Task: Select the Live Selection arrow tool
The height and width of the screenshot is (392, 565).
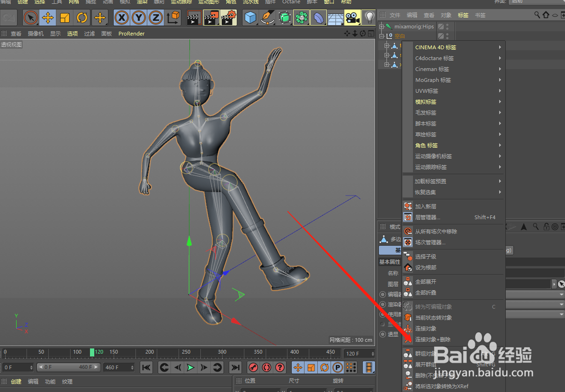Action: (x=31, y=18)
